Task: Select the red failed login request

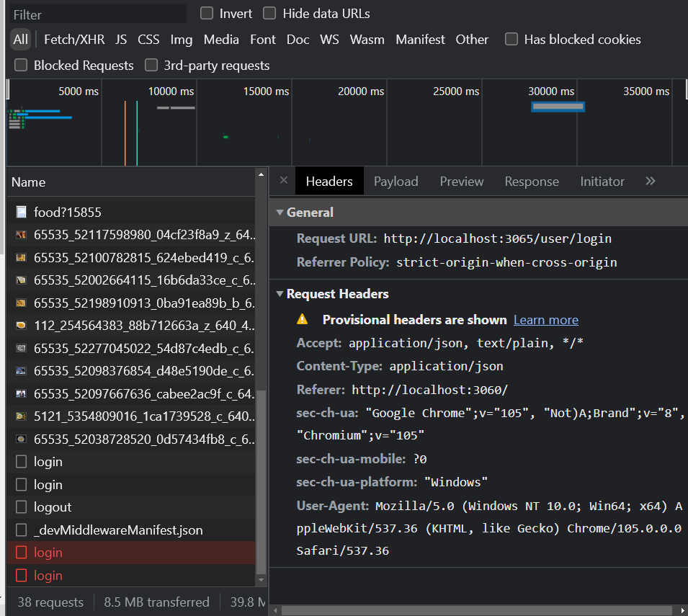Action: (49, 552)
